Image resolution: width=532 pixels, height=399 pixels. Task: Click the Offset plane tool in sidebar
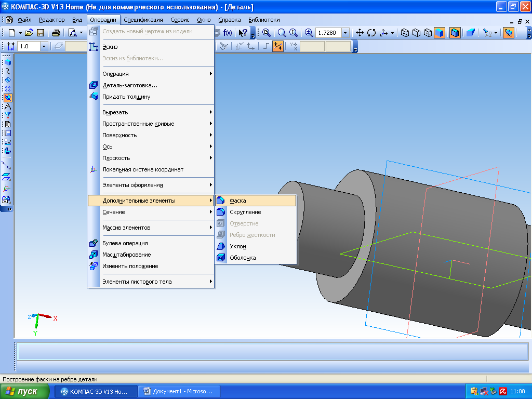coord(6,177)
